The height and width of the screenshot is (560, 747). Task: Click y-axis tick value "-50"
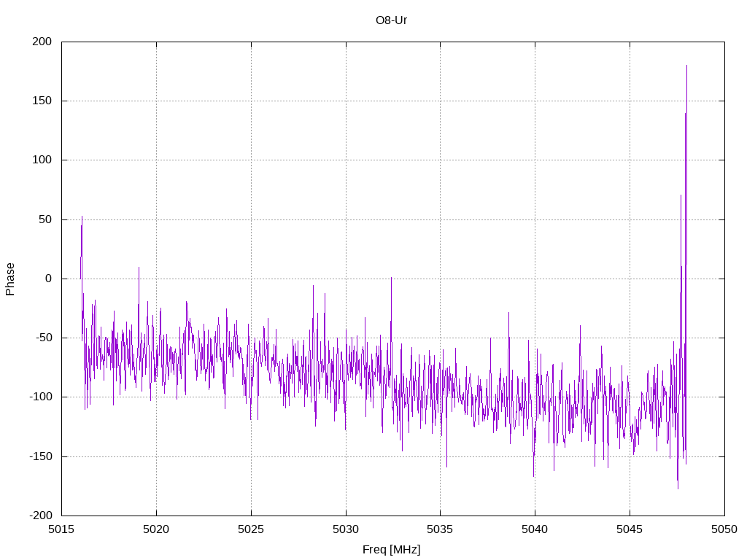[43, 338]
